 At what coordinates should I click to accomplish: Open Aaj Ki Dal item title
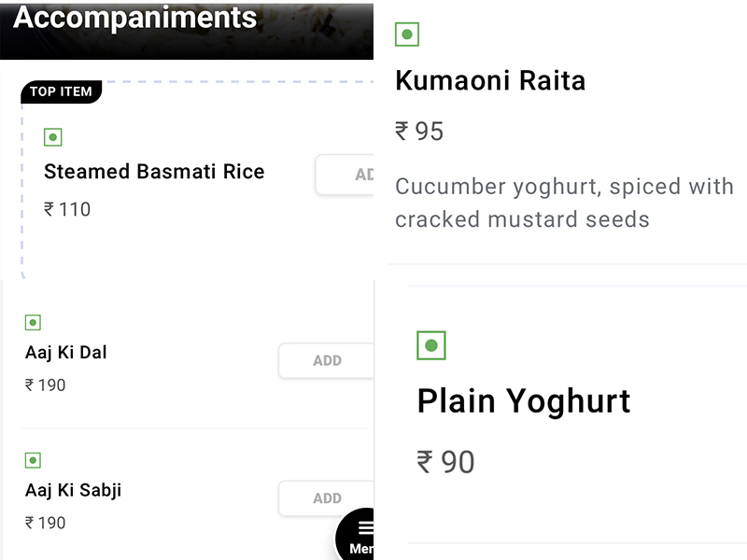point(66,353)
